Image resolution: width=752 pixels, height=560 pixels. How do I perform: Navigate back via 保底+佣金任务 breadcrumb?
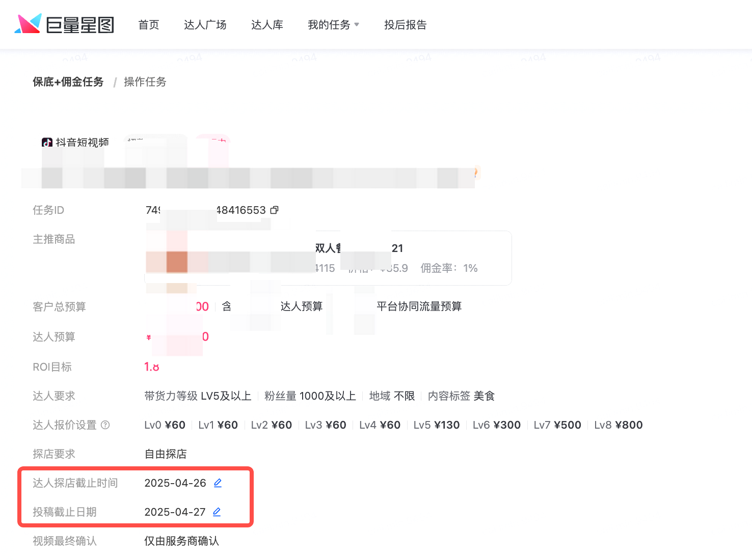click(68, 82)
